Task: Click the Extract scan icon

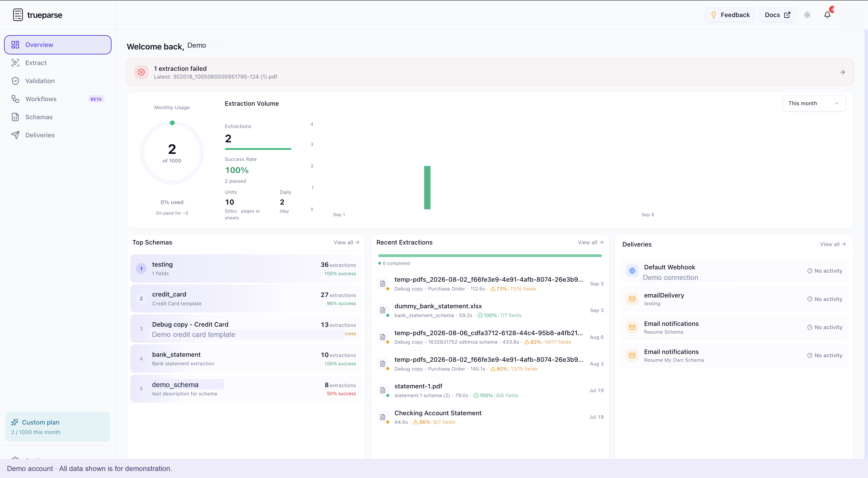Action: [15, 63]
